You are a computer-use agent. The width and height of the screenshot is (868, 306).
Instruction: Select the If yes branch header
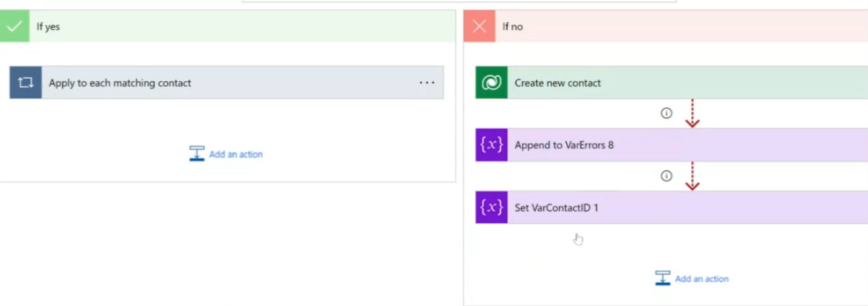[x=228, y=26]
